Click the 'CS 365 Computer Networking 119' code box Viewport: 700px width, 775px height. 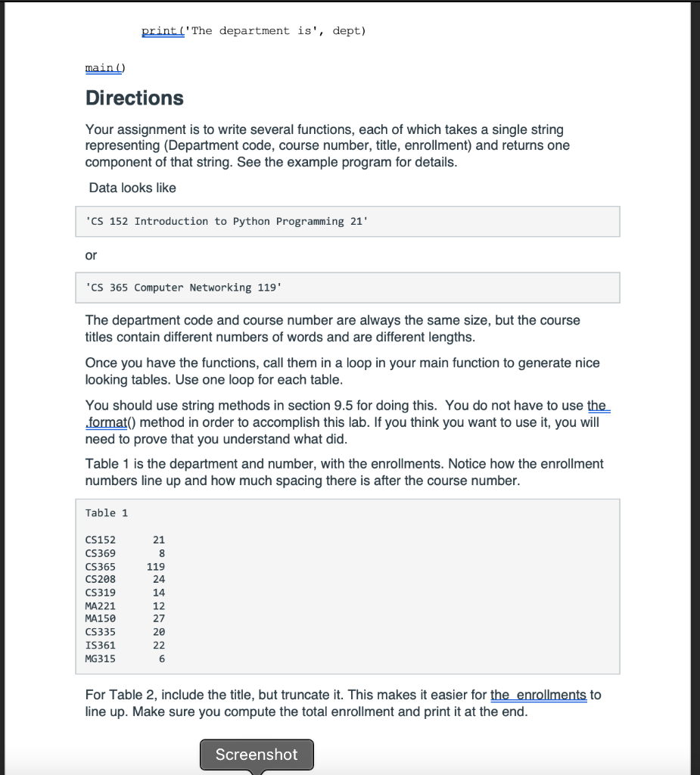coord(347,288)
